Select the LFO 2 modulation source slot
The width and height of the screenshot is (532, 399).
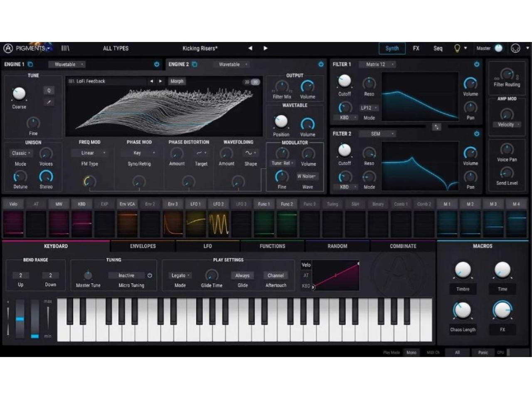pyautogui.click(x=219, y=219)
